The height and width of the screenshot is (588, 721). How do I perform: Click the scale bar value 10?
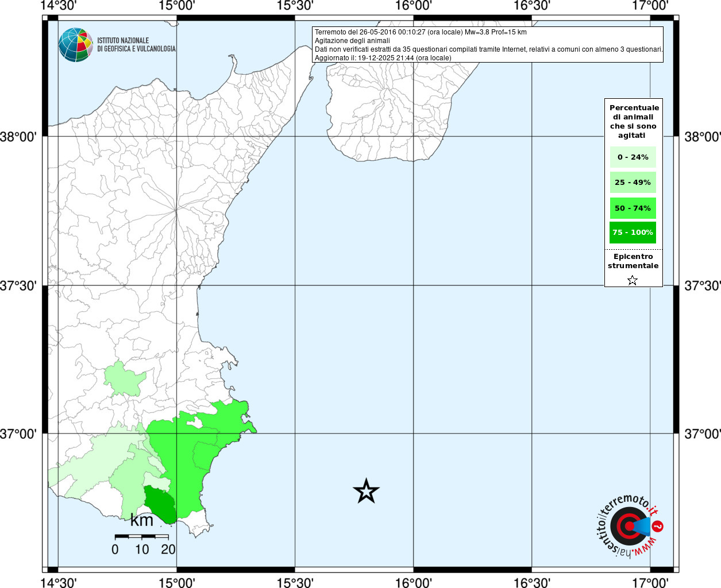(x=142, y=550)
